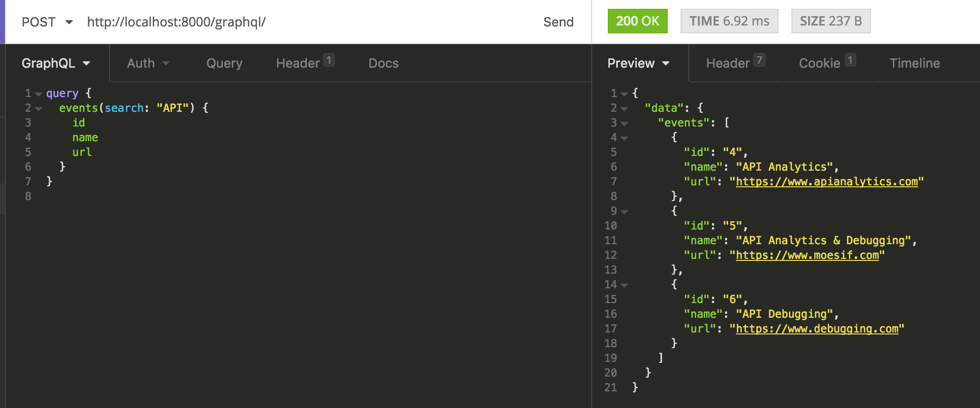Click the 200 OK status badge

point(637,22)
